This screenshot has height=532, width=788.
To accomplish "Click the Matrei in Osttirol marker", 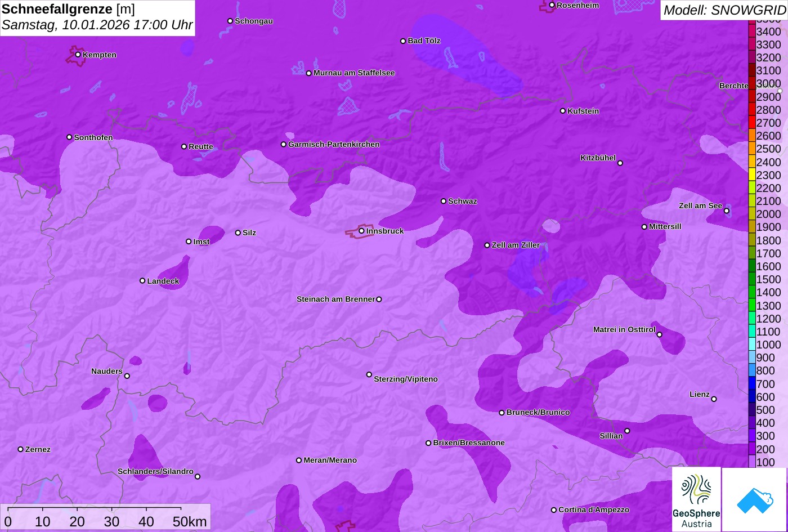I will (660, 334).
